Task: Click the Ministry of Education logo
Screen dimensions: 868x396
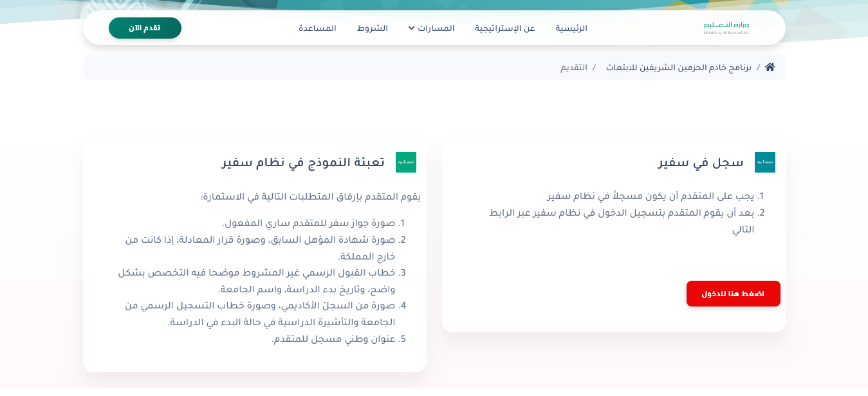Action: point(726,28)
